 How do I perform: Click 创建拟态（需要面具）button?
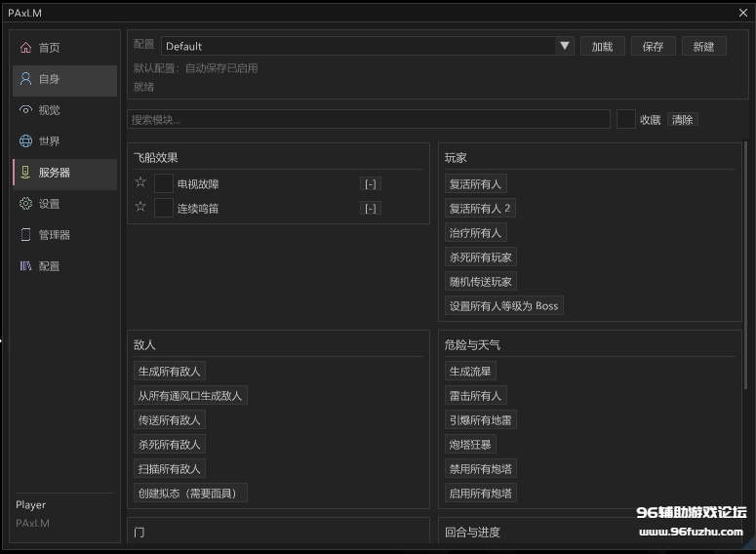(x=190, y=493)
